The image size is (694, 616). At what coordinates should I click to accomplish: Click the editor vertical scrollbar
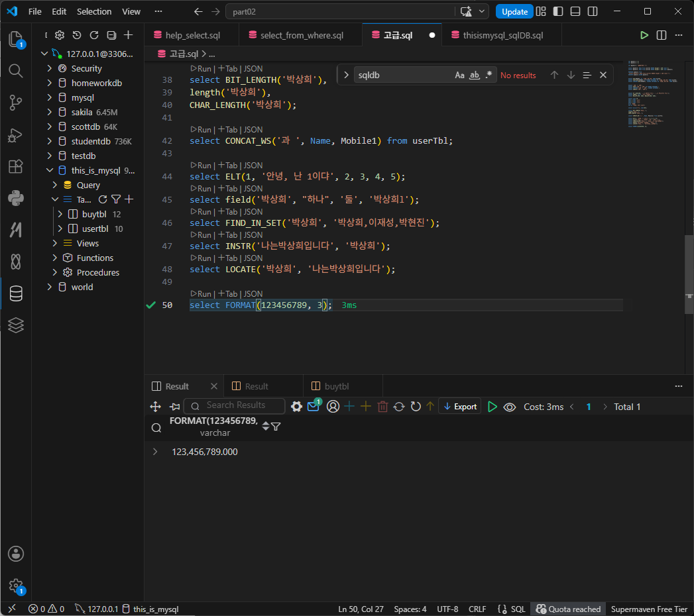coord(689,274)
